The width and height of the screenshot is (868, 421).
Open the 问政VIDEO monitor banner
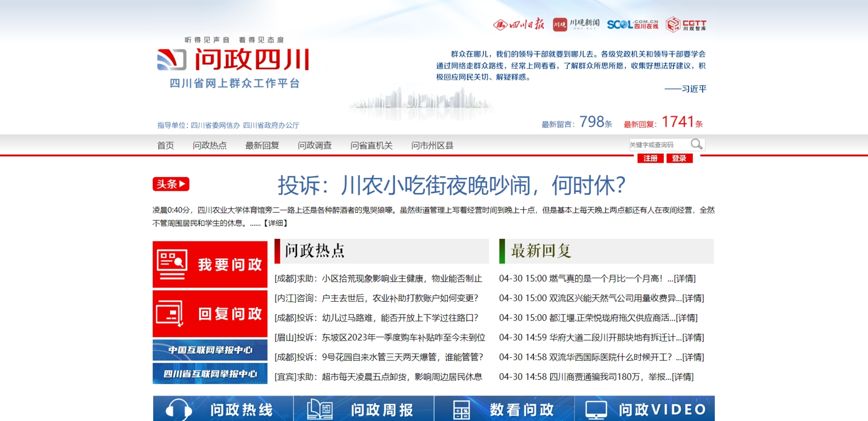[x=644, y=409]
